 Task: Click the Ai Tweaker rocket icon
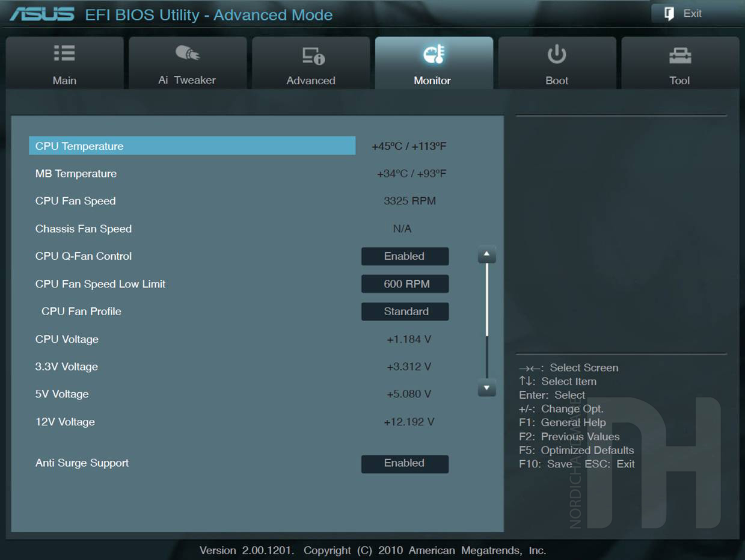click(187, 54)
